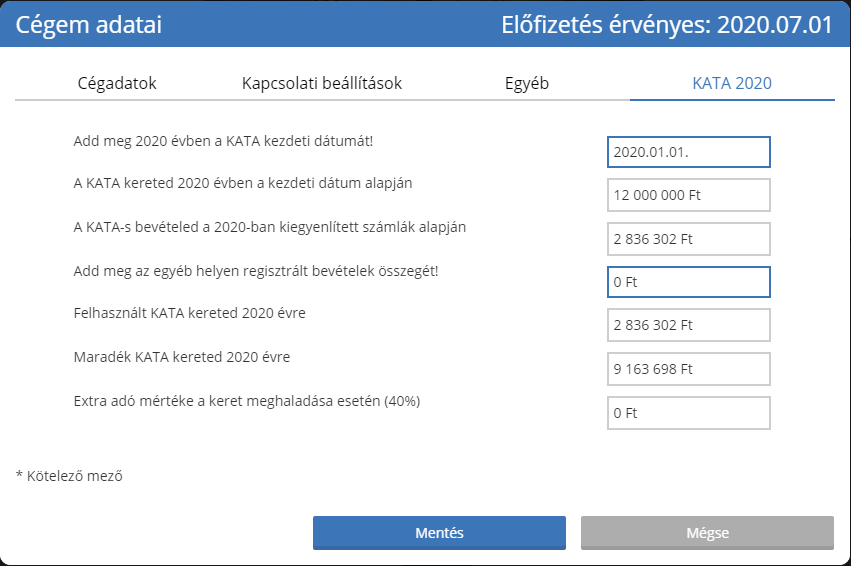The width and height of the screenshot is (851, 566).
Task: Click the Extra adó mértéke value field
Action: [x=688, y=413]
